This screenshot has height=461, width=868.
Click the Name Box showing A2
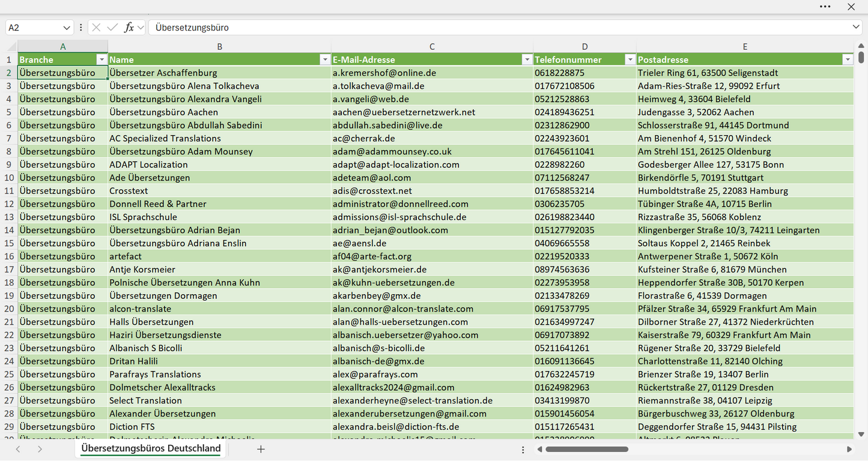pyautogui.click(x=34, y=28)
